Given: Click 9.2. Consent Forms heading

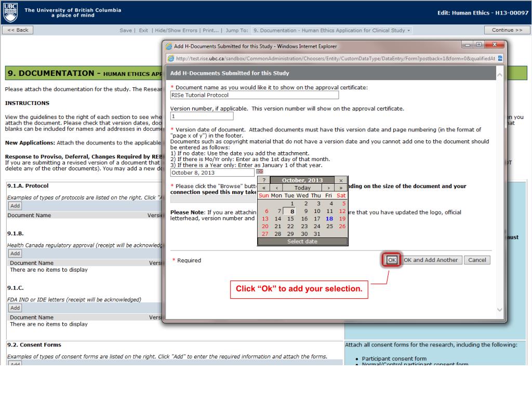Looking at the screenshot, I should point(34,345).
